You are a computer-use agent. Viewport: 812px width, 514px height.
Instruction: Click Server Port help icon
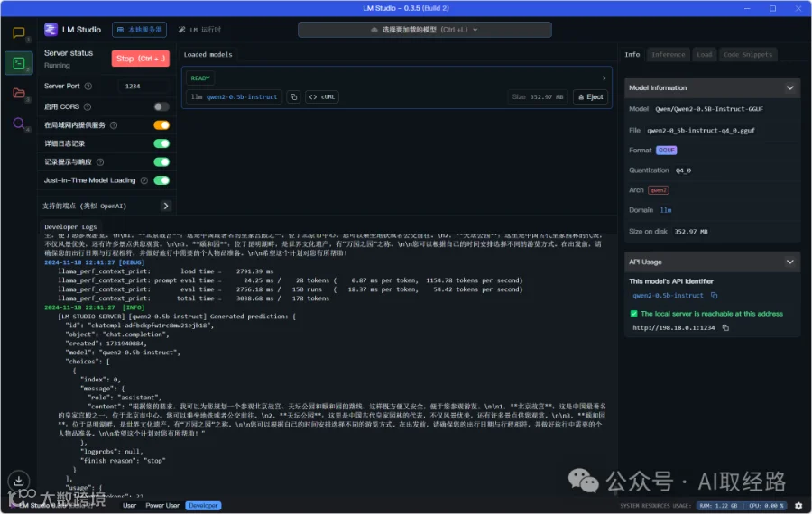click(x=88, y=86)
